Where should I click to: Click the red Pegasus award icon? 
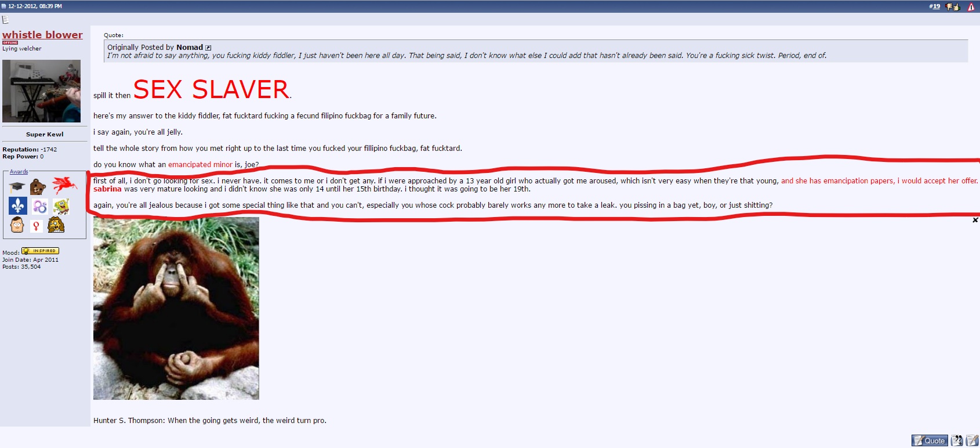pyautogui.click(x=64, y=185)
